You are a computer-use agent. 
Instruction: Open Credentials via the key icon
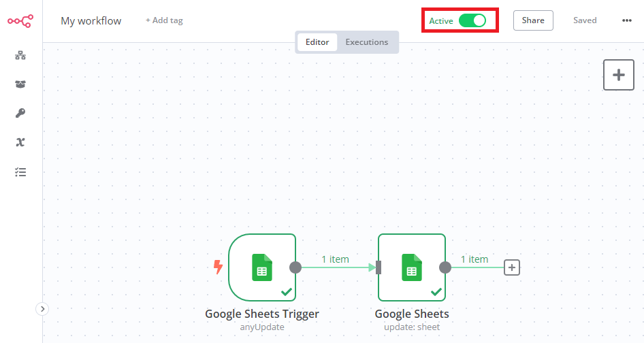coord(20,113)
